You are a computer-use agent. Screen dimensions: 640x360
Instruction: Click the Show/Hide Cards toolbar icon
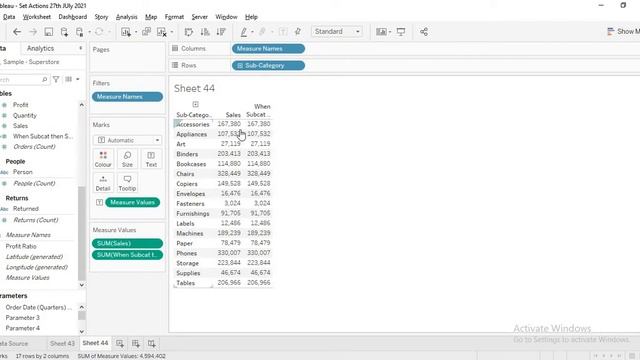click(381, 32)
